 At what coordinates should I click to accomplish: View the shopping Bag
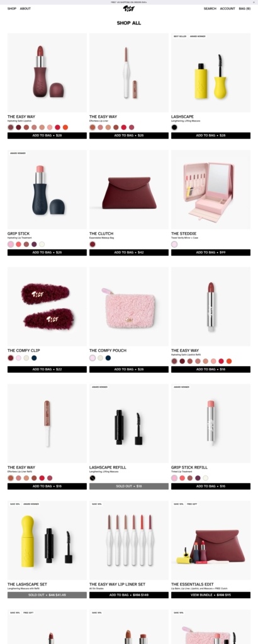pyautogui.click(x=244, y=9)
